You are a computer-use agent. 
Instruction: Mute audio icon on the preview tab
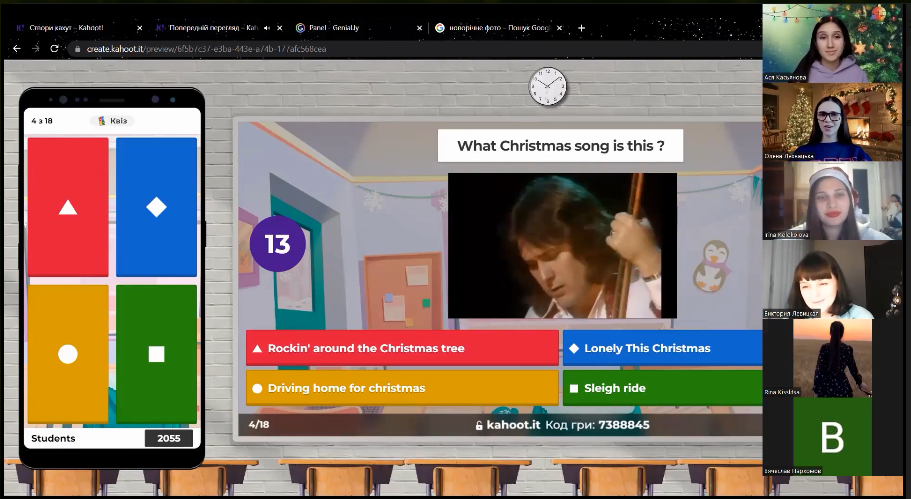tap(267, 28)
